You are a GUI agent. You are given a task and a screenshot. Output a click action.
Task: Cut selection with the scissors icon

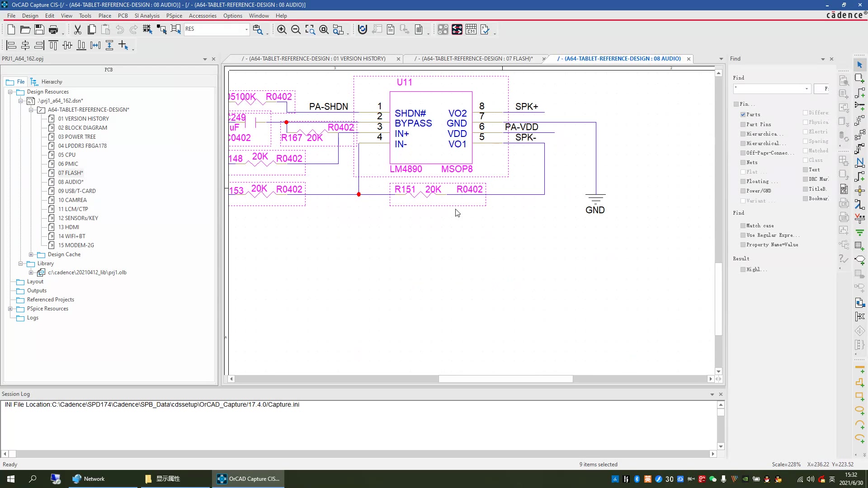pyautogui.click(x=78, y=30)
